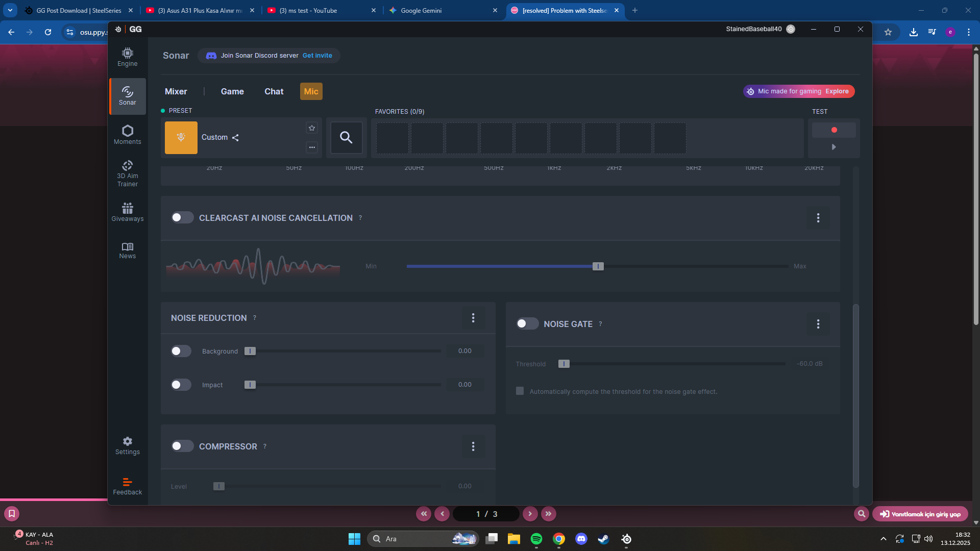Share the Custom preset
The image size is (980, 551).
pos(235,138)
